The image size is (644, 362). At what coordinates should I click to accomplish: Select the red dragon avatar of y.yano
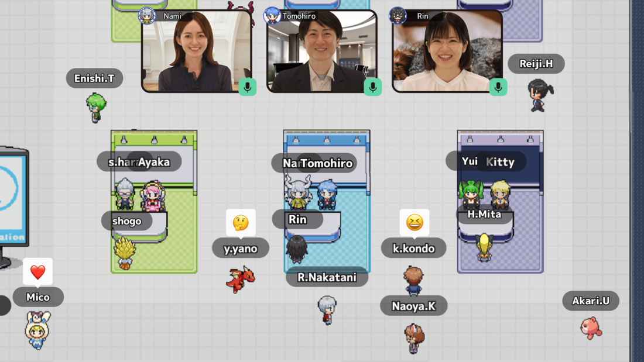(x=241, y=279)
